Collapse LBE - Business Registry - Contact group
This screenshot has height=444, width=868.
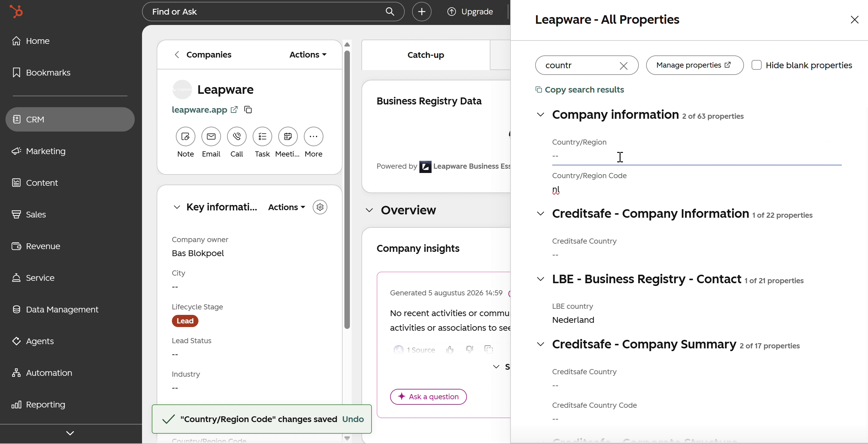click(x=540, y=279)
